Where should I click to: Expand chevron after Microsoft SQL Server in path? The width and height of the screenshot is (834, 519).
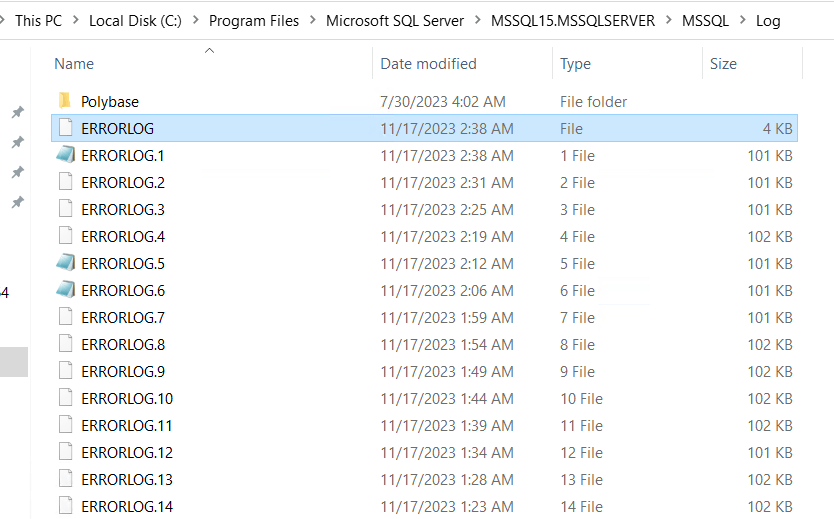click(477, 21)
